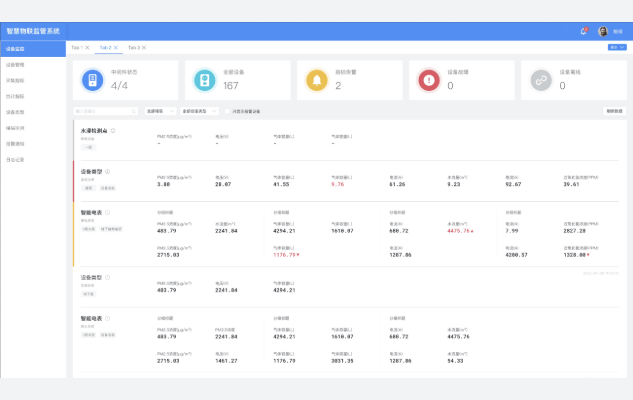Click the blue 中间件状态 card icon
Image resolution: width=633 pixels, height=400 pixels.
click(92, 80)
